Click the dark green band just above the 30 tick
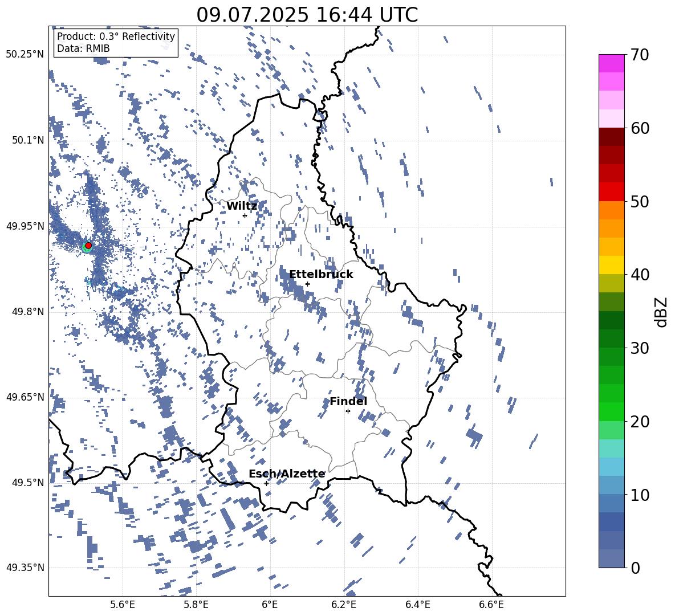This screenshot has width=675, height=616. pos(611,338)
